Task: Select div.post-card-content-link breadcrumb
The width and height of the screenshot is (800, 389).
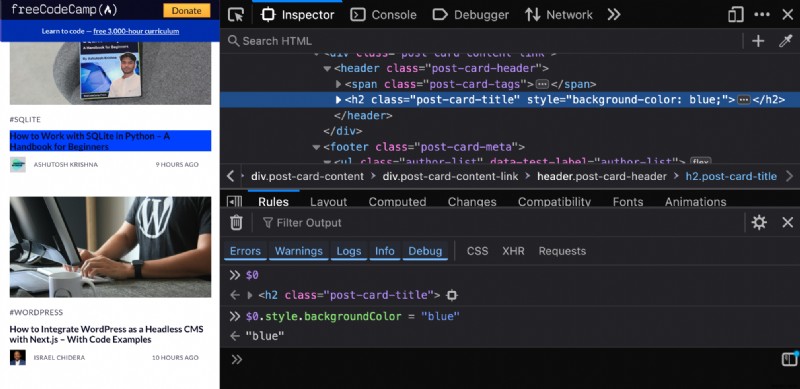Action: [x=451, y=177]
